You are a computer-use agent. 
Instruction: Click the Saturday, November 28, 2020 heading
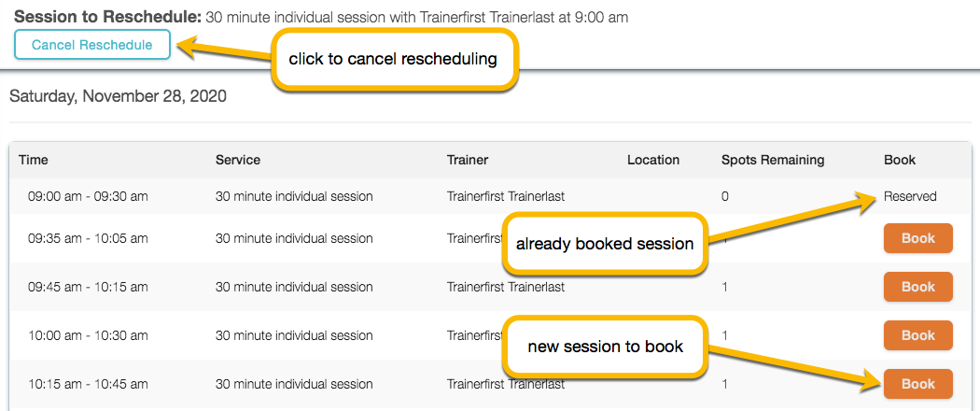118,96
